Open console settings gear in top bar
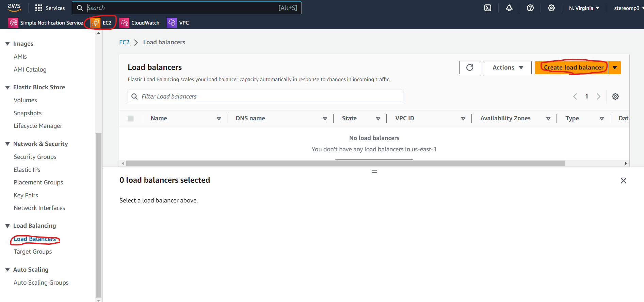Screen dimensions: 644x302 point(551,8)
